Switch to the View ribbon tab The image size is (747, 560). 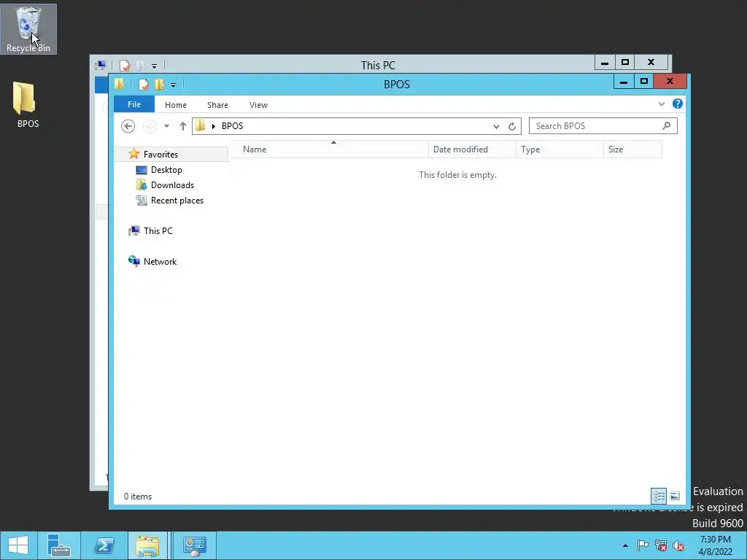[259, 105]
